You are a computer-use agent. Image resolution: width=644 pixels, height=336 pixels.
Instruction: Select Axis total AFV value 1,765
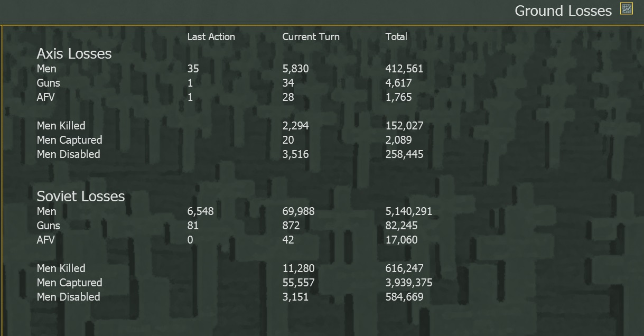[x=398, y=97]
